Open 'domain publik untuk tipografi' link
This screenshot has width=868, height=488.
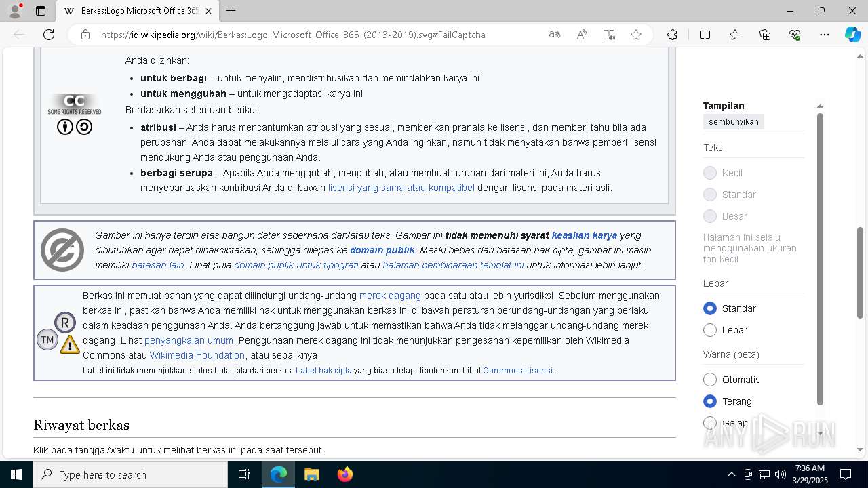tap(296, 265)
